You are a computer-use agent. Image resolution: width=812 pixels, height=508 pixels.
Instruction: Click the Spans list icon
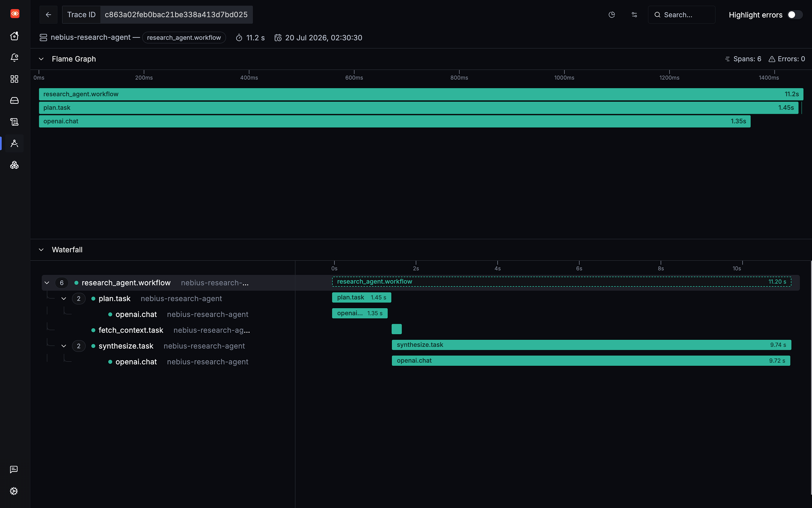(727, 59)
